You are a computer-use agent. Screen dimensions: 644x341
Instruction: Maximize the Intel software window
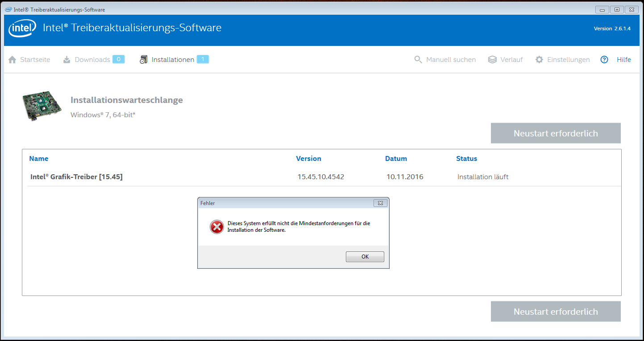click(x=617, y=9)
